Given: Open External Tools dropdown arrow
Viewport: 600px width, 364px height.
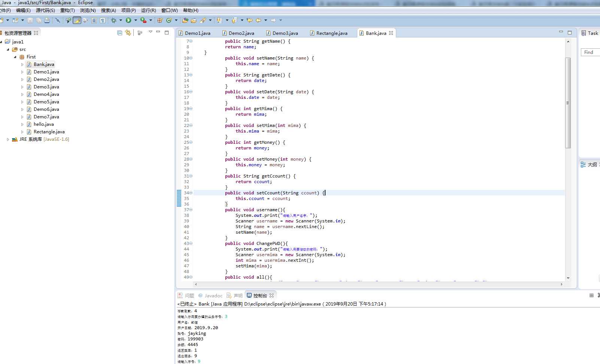Looking at the screenshot, I should point(151,20).
